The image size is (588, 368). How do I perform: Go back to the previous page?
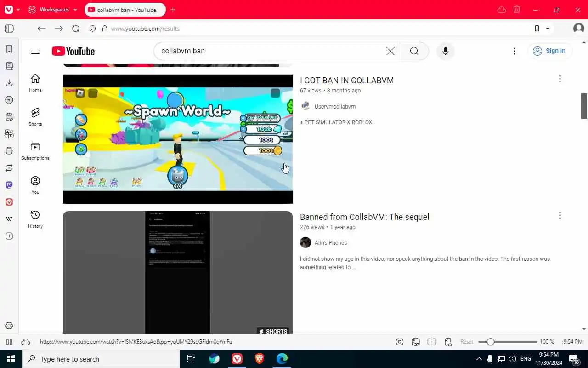pyautogui.click(x=42, y=29)
